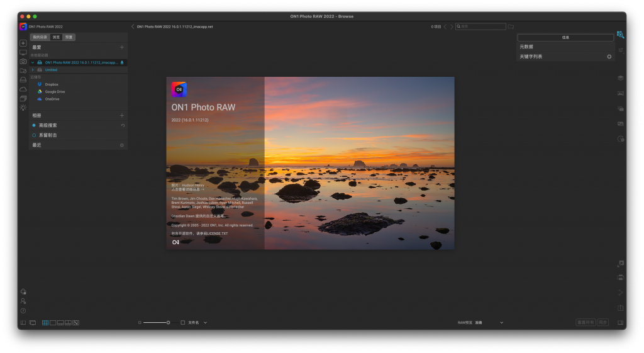Click the clock icon in the right sidebar
The height and width of the screenshot is (353, 644).
[x=621, y=139]
